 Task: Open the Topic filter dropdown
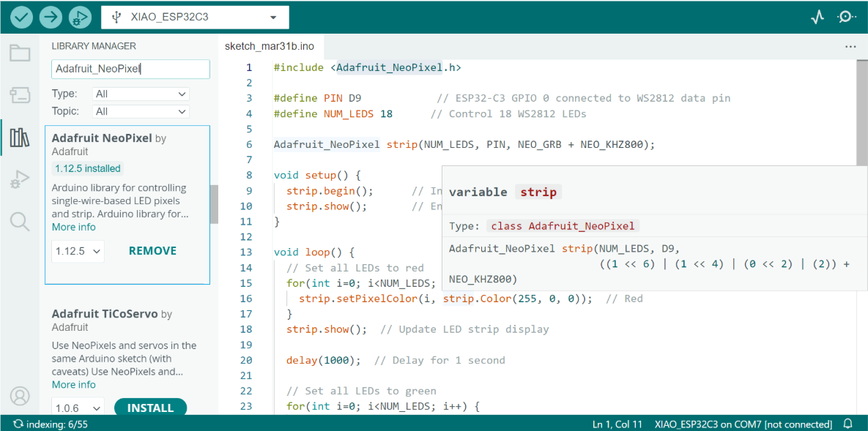click(141, 112)
